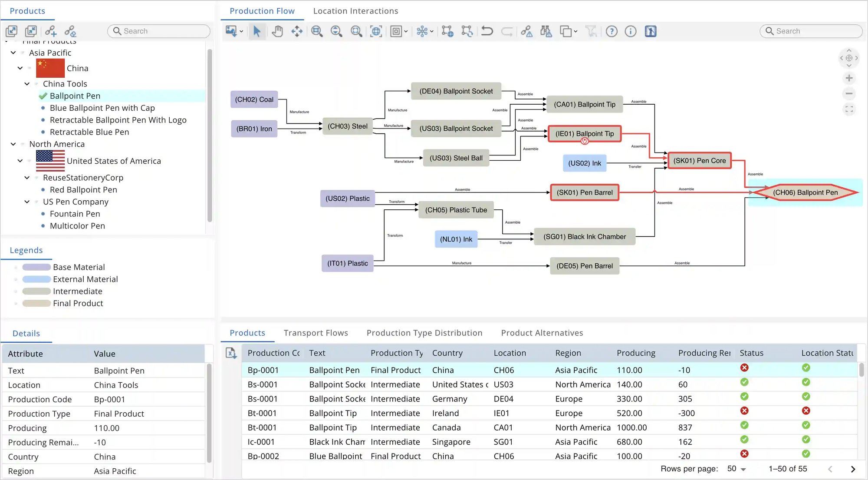
Task: Collapse the Asia Pacific tree node
Action: coord(13,53)
